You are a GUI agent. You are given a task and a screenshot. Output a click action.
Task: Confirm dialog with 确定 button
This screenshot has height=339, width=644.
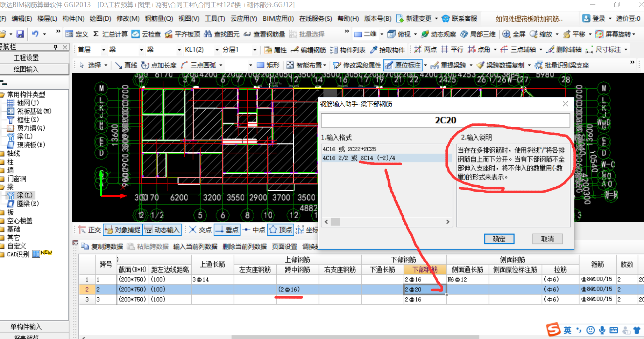coord(499,239)
